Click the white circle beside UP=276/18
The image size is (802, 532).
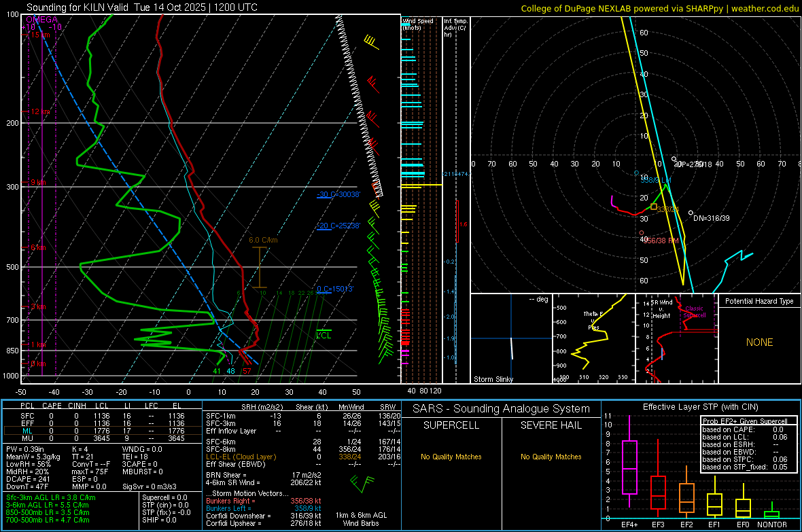point(674,159)
